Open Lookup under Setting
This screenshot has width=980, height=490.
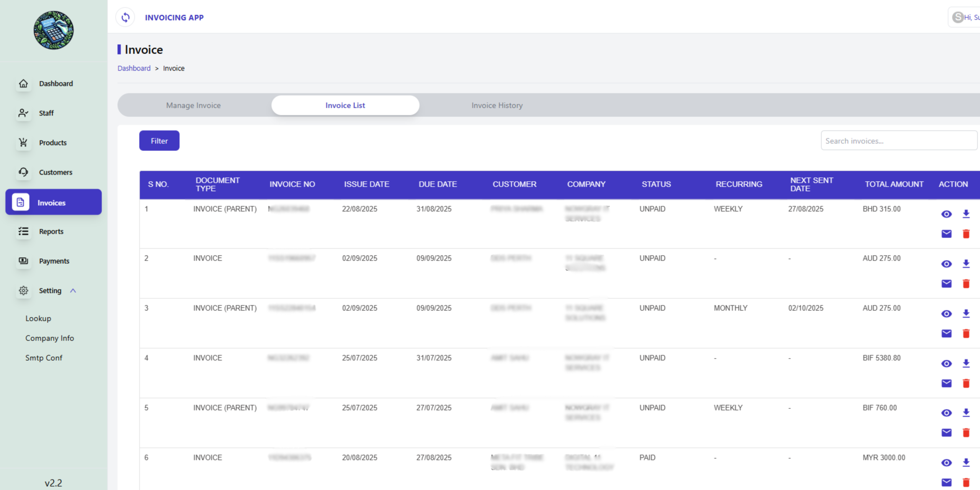[38, 318]
